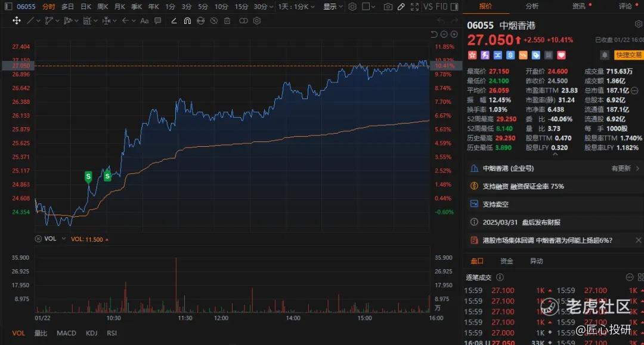
Task: Remove VOL indicator with x icon
Action: pos(38,239)
